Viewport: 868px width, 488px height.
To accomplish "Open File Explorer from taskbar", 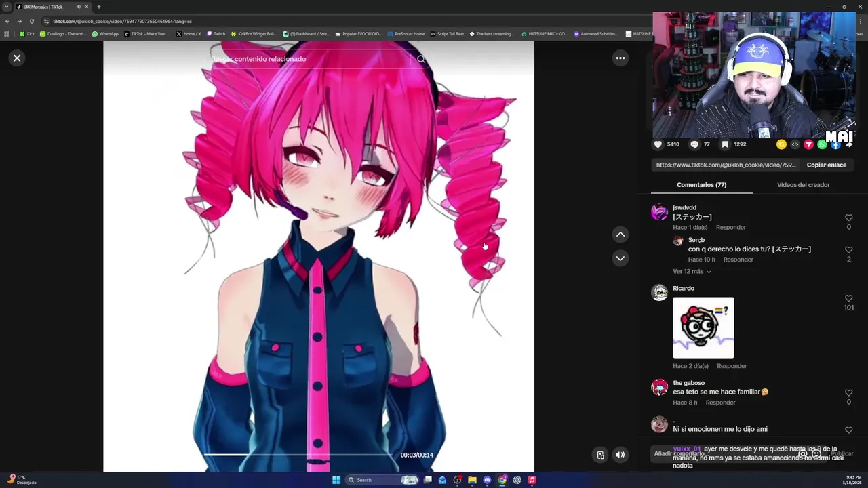I will click(472, 480).
